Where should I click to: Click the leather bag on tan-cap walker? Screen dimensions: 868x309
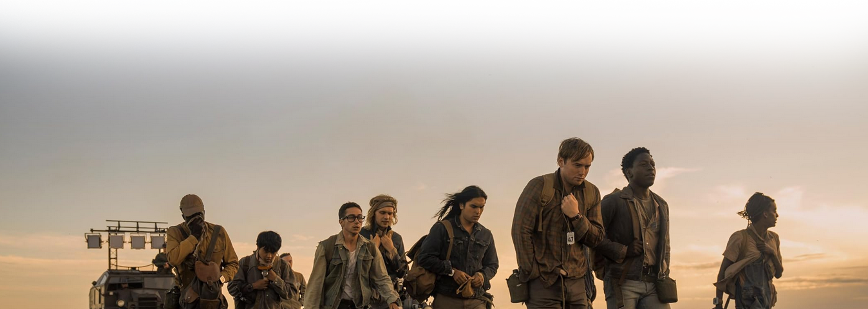[x=207, y=272]
